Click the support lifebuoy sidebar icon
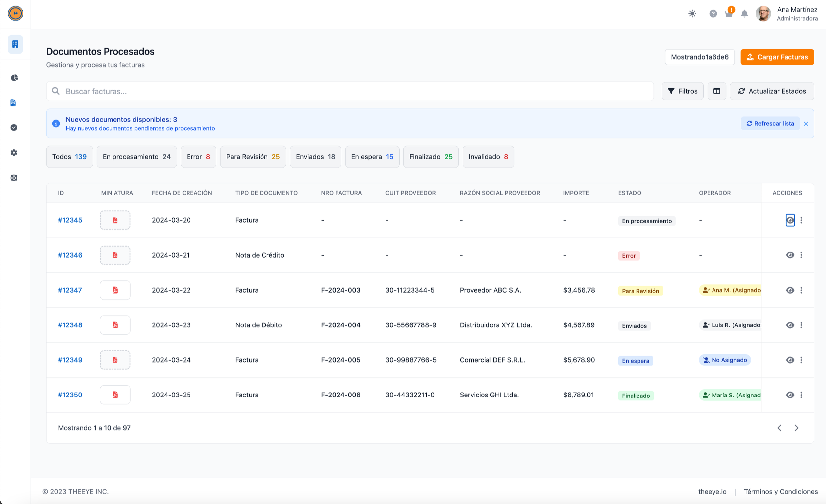This screenshot has height=504, width=826. pos(14,178)
